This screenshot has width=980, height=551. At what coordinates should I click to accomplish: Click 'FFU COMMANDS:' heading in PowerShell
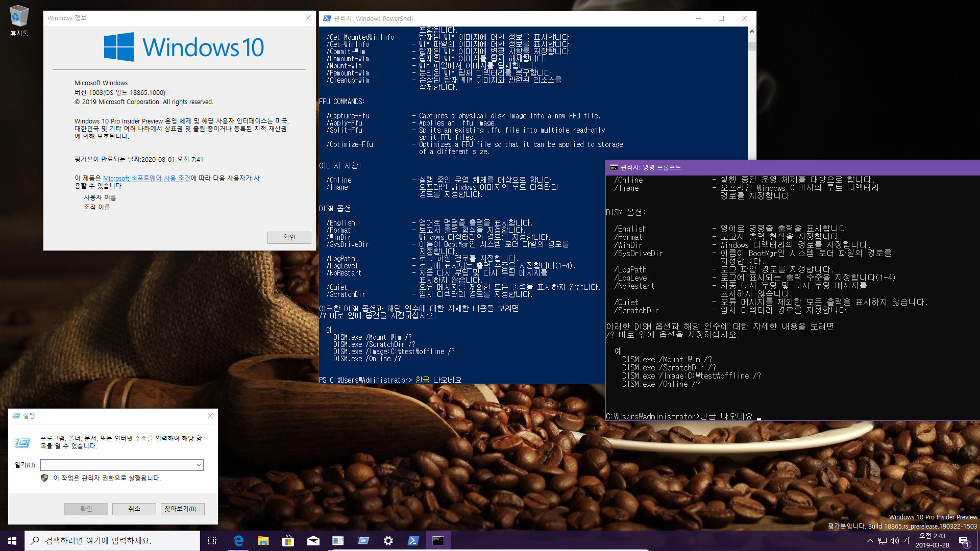341,102
